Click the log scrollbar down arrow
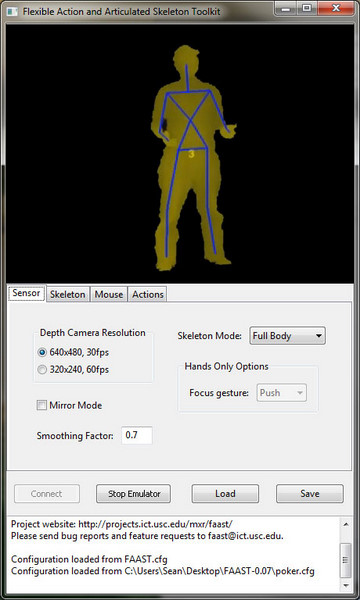 tap(345, 585)
